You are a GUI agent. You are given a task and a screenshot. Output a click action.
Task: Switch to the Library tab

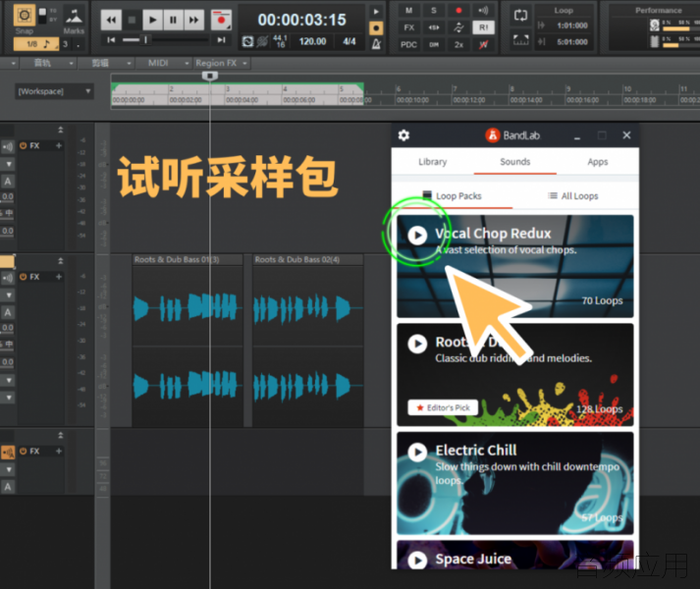point(432,162)
